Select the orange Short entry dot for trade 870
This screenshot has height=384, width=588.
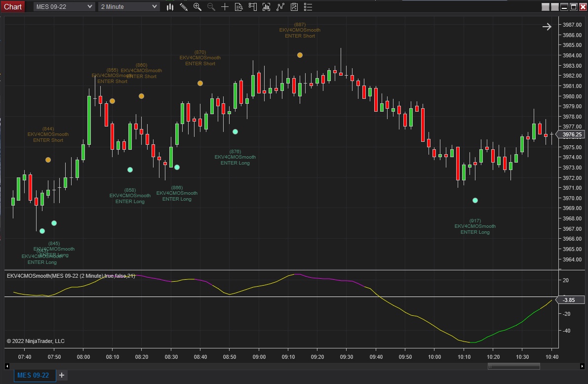tap(200, 84)
